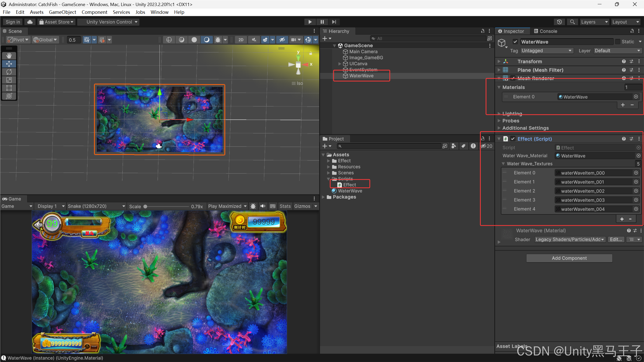
Task: Mute audio in Game view
Action: 263,206
